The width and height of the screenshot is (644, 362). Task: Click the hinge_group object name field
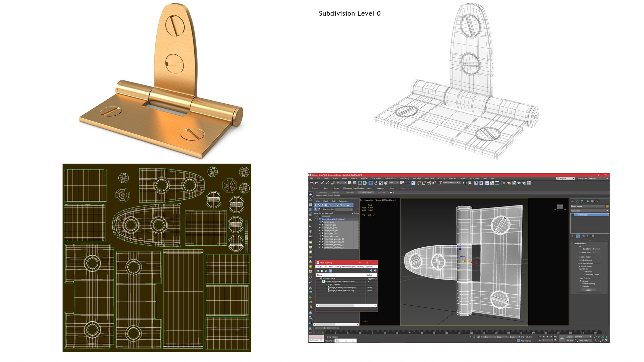588,206
